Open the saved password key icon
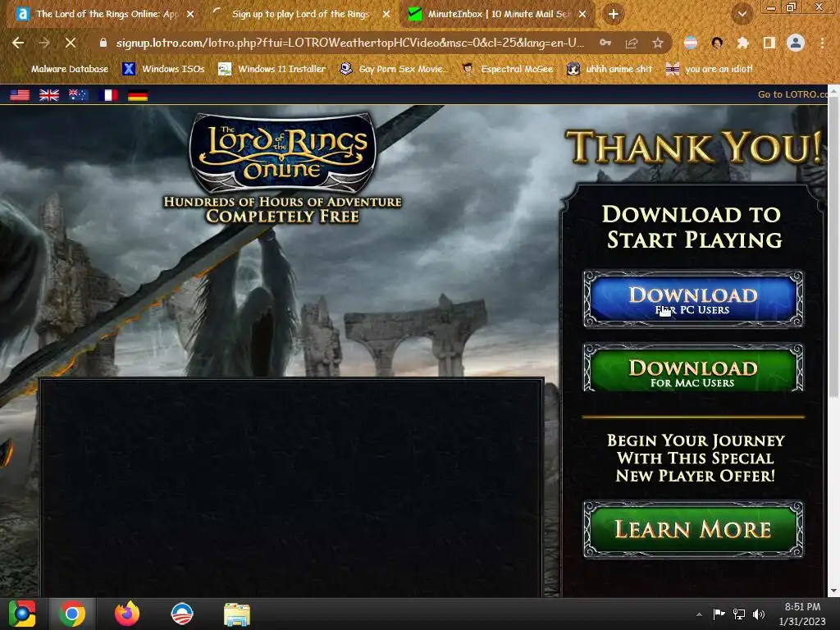The image size is (840, 630). tap(605, 43)
